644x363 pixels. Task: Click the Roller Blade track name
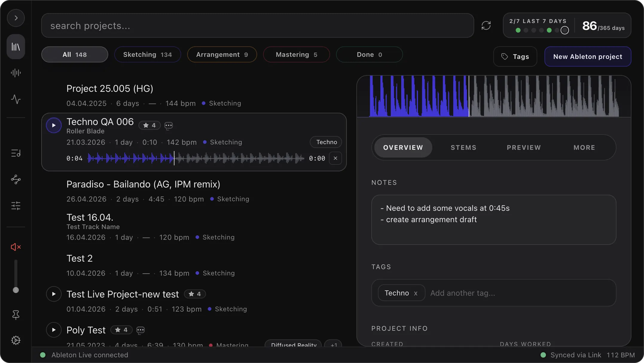[86, 131]
